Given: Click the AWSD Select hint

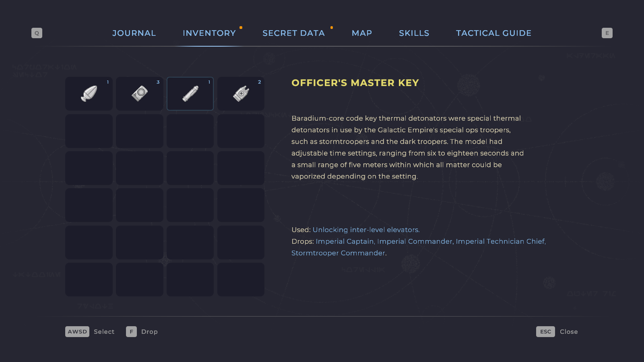Looking at the screenshot, I should 90,331.
